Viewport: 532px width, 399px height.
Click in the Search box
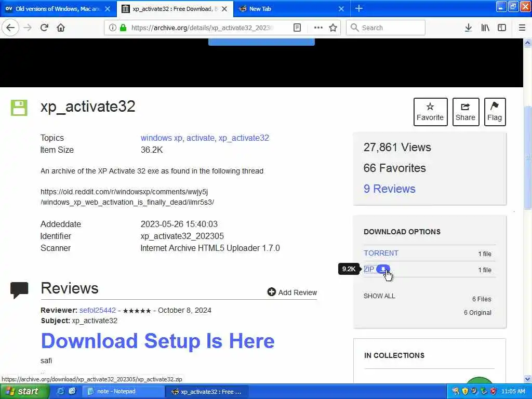(x=385, y=28)
